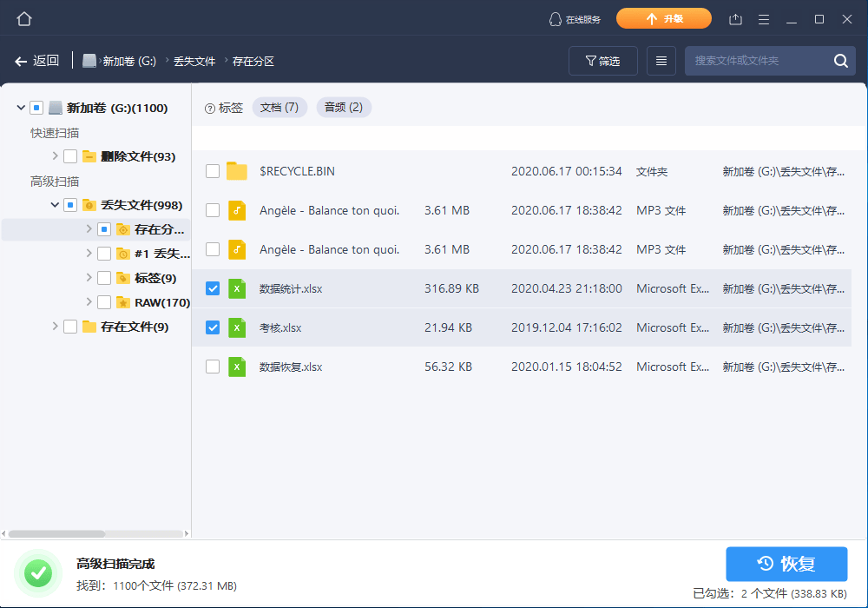Switch list view layout icon

(x=661, y=61)
